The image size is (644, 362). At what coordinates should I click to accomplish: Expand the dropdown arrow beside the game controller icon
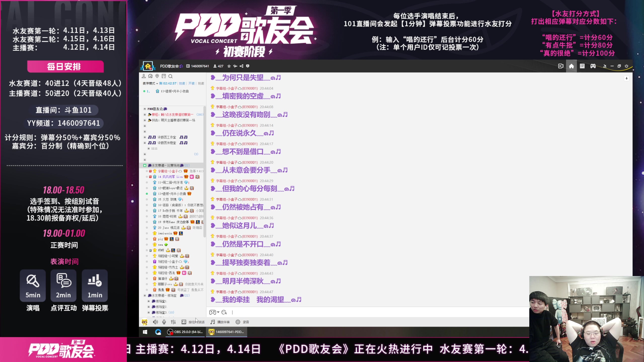[x=218, y=312]
